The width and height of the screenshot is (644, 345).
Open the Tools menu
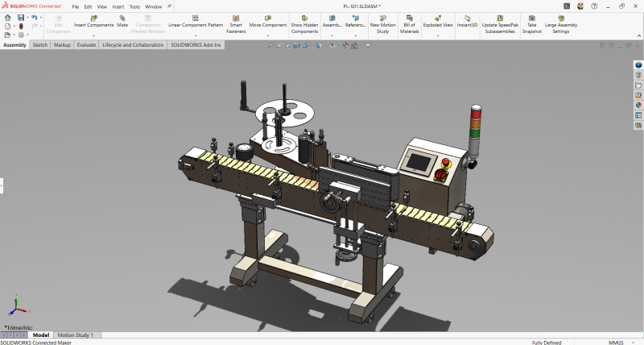pos(134,6)
